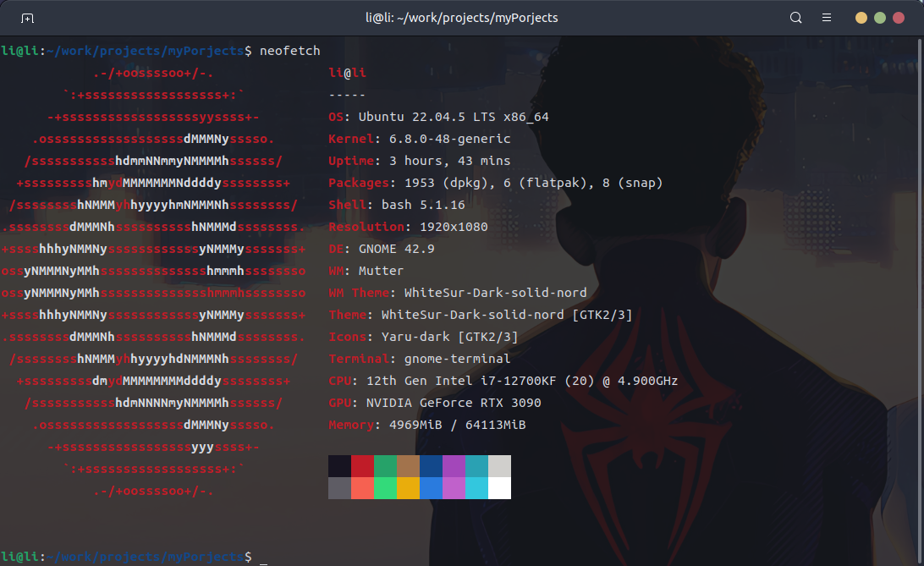Screen dimensions: 924x566
Task: Click the Memory value 4969MiB / 64113MiB
Action: pyautogui.click(x=457, y=425)
